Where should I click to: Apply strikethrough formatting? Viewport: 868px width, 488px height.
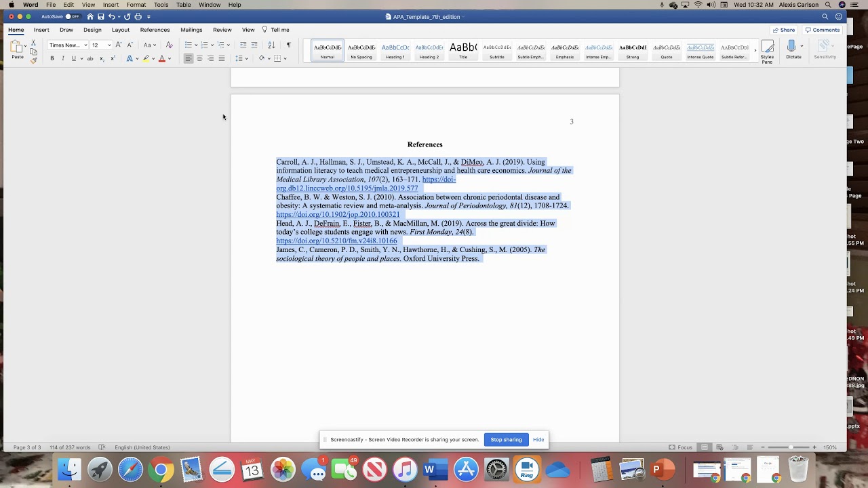(x=90, y=58)
